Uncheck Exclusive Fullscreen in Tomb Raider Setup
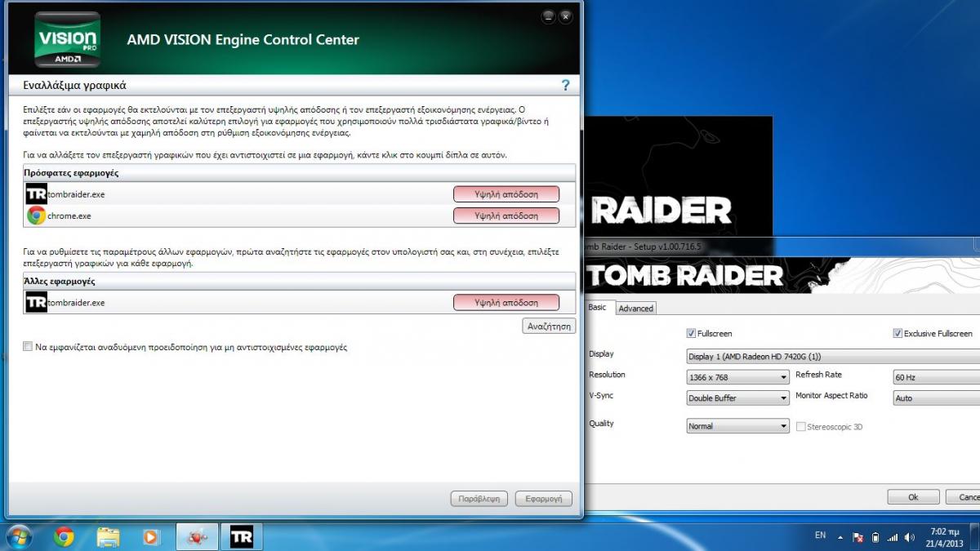The height and width of the screenshot is (551, 980). (898, 333)
